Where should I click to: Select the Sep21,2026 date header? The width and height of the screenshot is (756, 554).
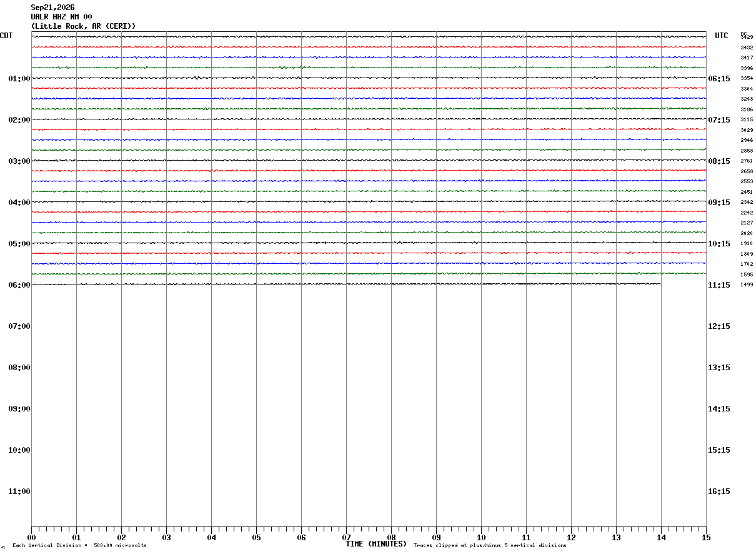(52, 8)
